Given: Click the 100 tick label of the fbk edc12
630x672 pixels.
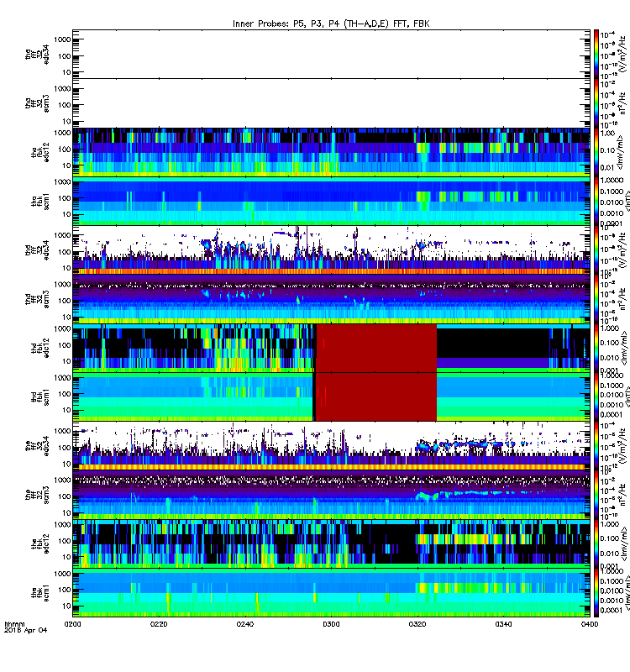Looking at the screenshot, I should [x=65, y=541].
